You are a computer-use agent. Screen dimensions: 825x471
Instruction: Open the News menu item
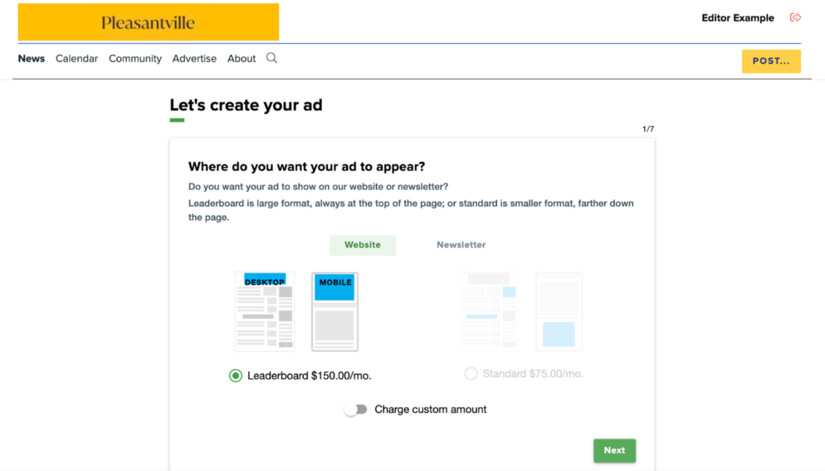point(31,59)
